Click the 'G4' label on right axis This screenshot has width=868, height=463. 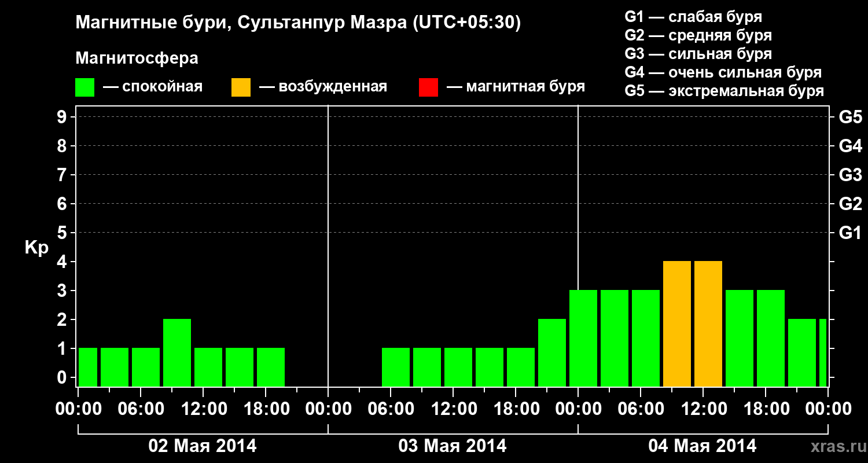click(x=851, y=146)
